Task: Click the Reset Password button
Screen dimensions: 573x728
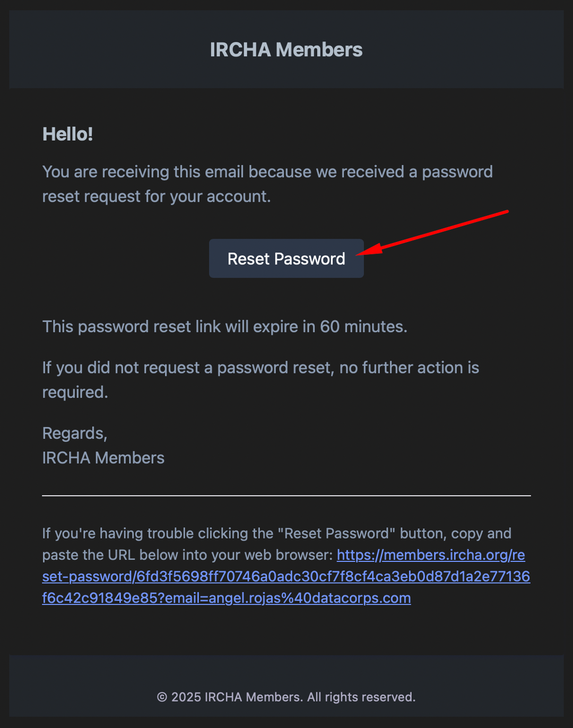Action: (x=286, y=258)
